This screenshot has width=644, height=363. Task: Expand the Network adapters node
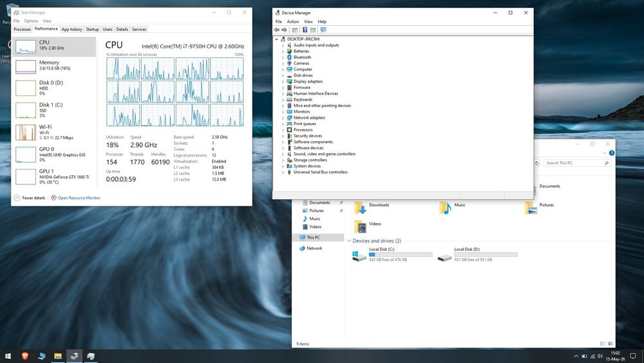(283, 117)
